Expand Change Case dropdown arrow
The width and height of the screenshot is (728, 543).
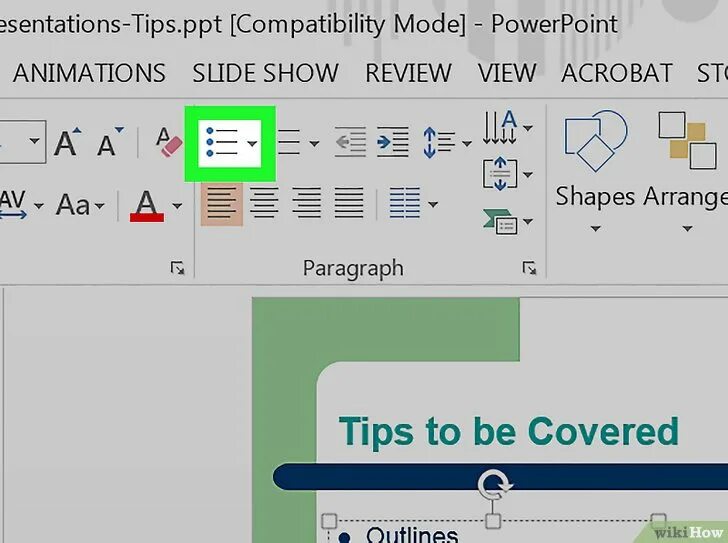(99, 205)
